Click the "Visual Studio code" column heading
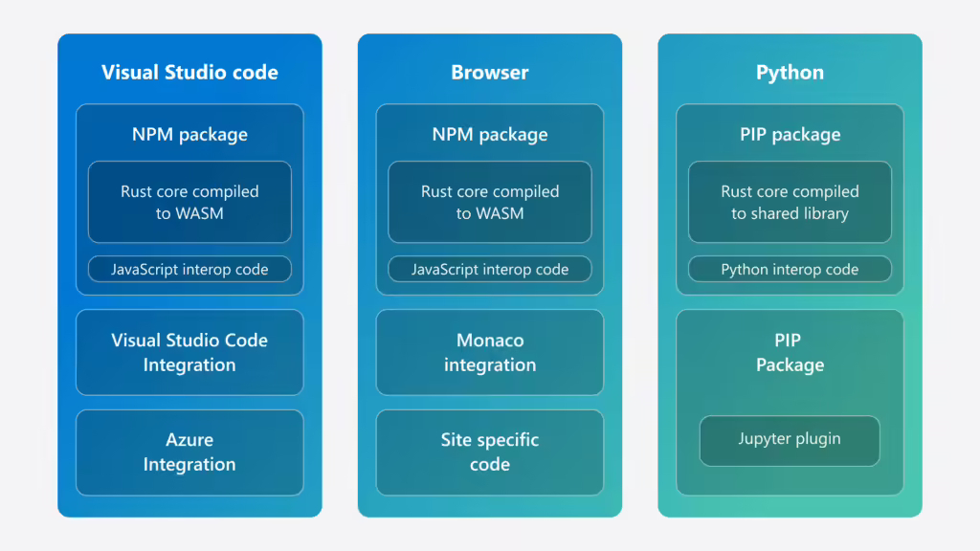980x551 pixels. (189, 73)
